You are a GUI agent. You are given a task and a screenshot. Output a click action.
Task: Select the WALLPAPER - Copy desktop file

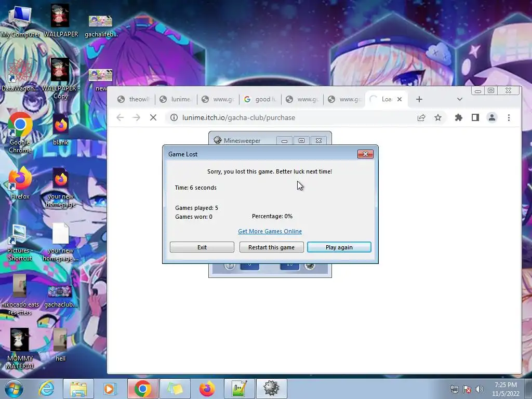tap(60, 78)
